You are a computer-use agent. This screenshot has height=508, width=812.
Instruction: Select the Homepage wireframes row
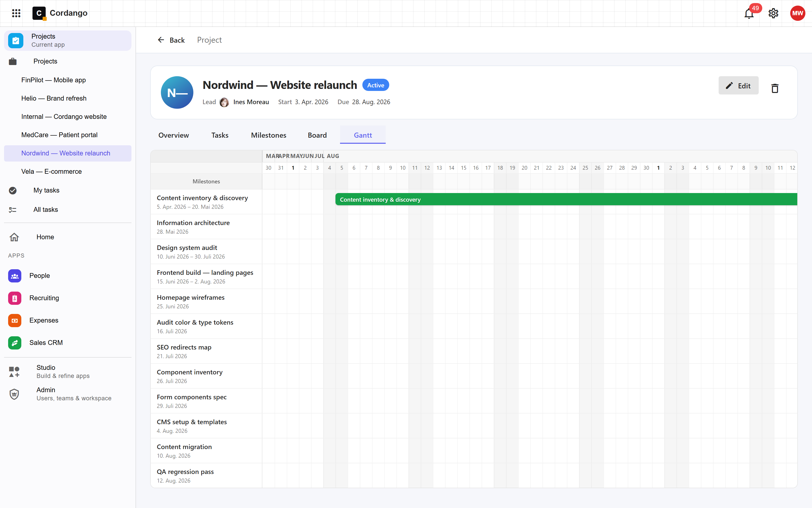coord(206,301)
